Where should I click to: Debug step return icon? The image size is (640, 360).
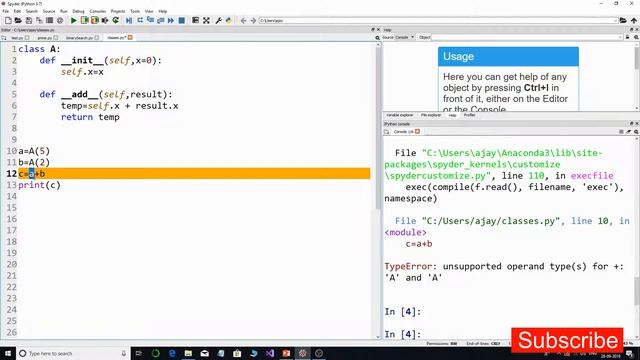tap(160, 20)
